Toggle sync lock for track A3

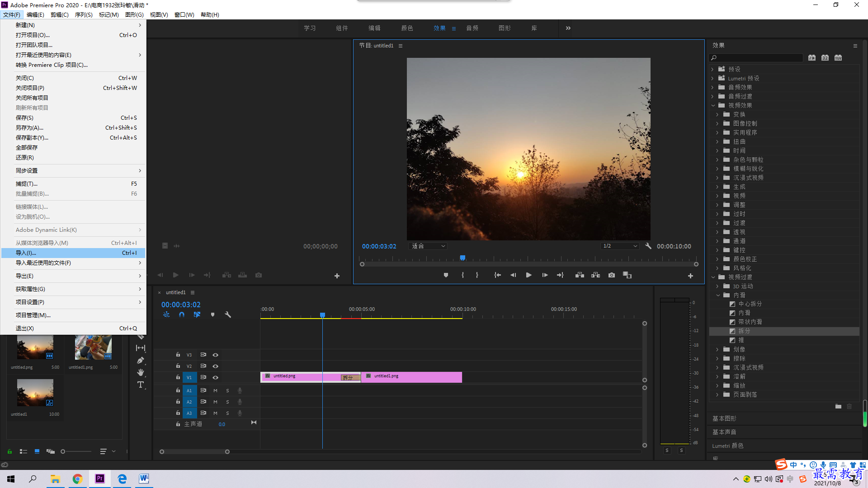pyautogui.click(x=203, y=413)
